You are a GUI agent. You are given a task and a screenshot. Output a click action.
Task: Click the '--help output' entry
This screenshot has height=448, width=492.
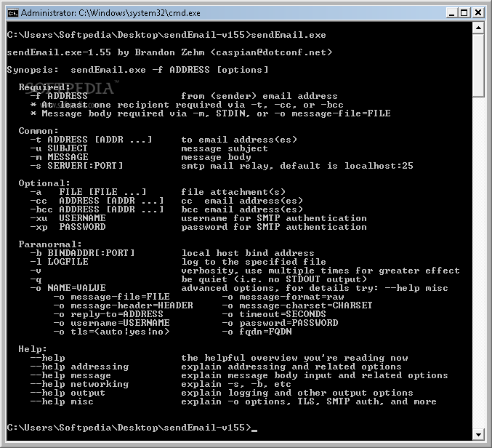pyautogui.click(x=68, y=393)
